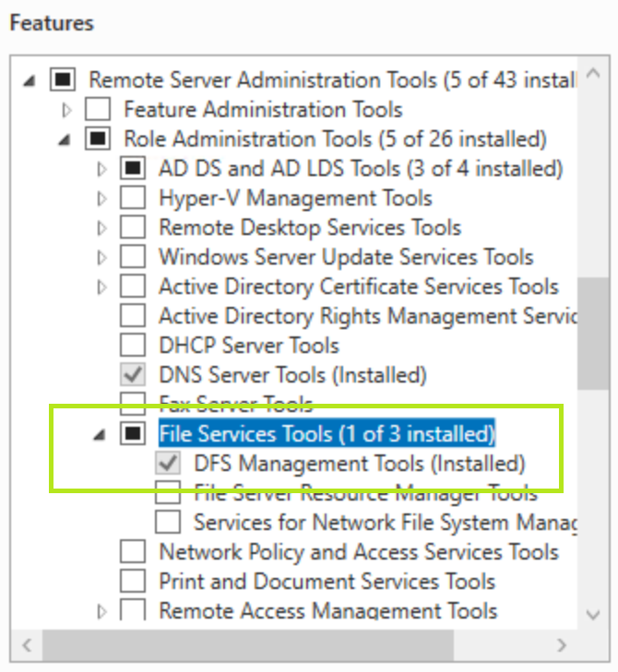This screenshot has height=672, width=618.
Task: Click the horizontal scrollbar right arrow
Action: point(561,644)
